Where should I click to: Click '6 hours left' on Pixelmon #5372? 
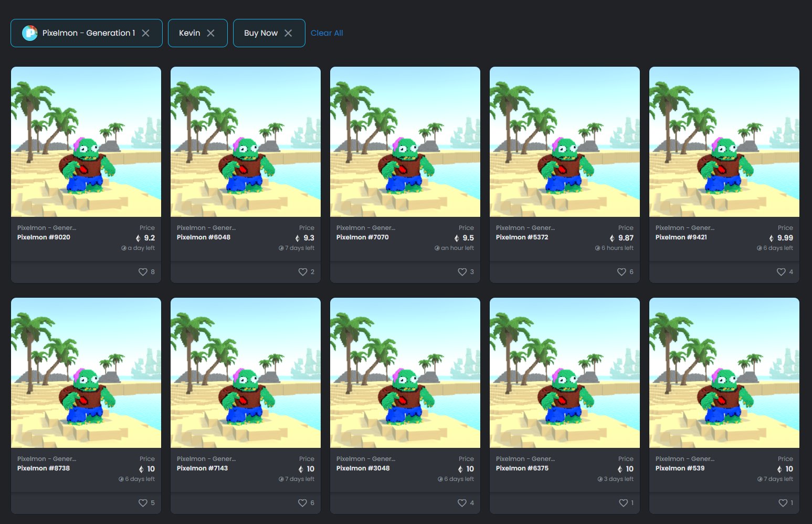[x=614, y=248]
